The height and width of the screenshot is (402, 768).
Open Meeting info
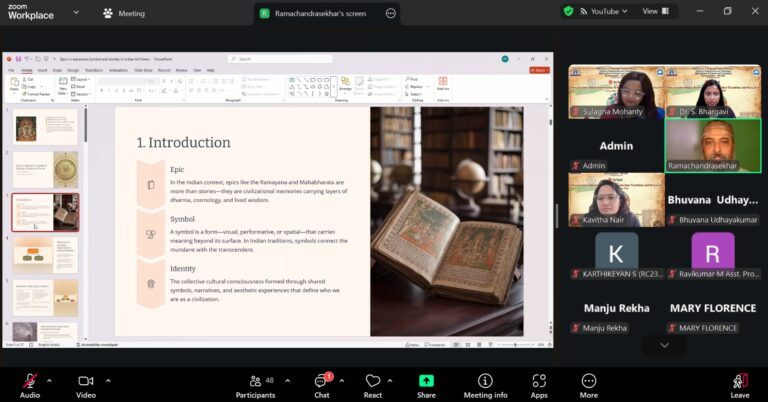[485, 381]
